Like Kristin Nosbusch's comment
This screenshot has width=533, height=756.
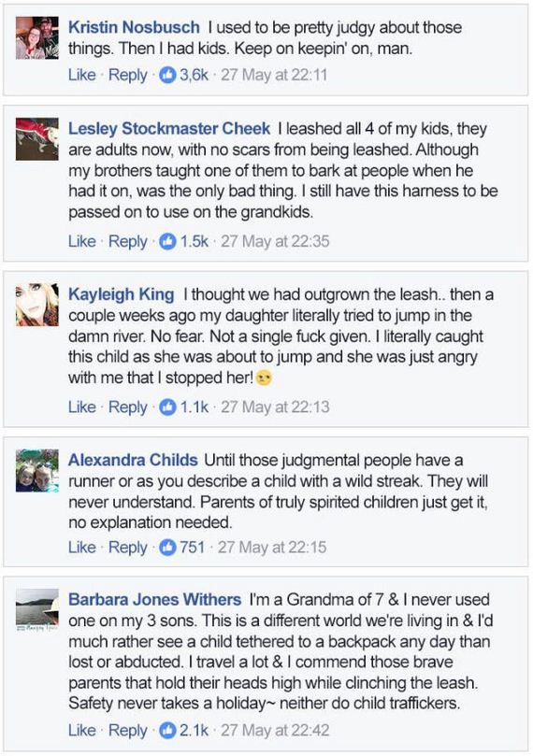pyautogui.click(x=82, y=75)
